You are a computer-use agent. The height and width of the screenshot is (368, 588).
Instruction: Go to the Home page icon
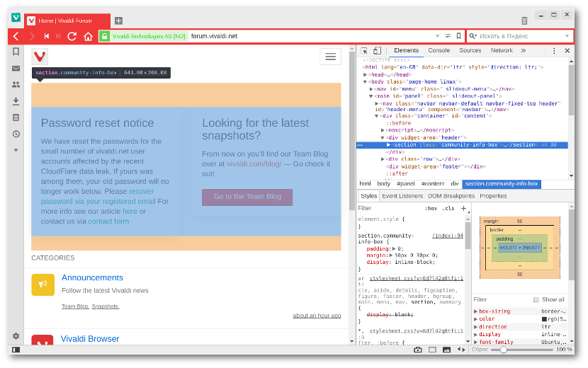(x=88, y=36)
